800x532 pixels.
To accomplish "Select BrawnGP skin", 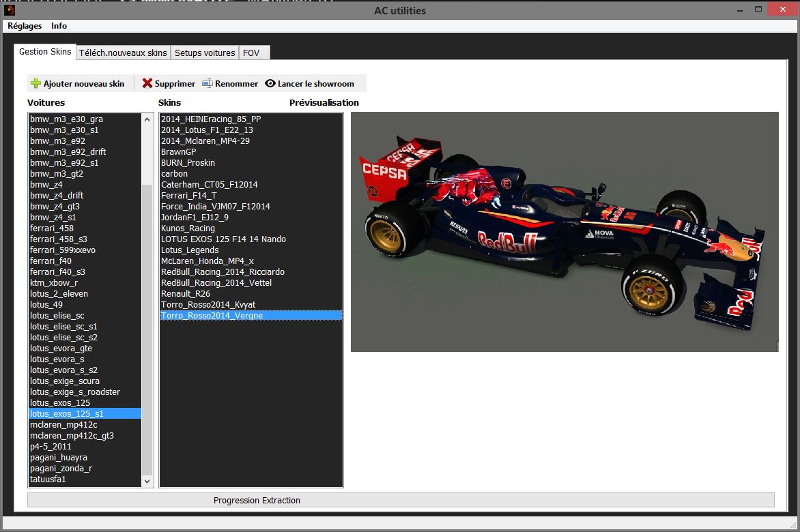I will (251, 152).
